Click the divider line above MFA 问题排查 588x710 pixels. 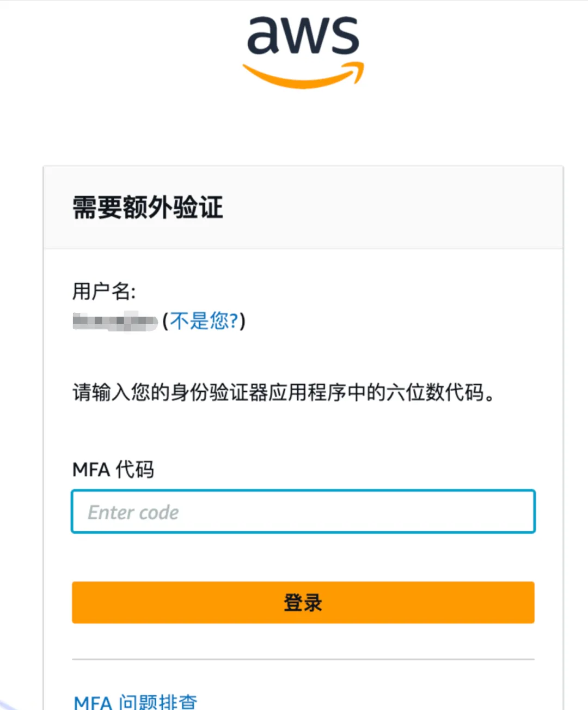(303, 659)
